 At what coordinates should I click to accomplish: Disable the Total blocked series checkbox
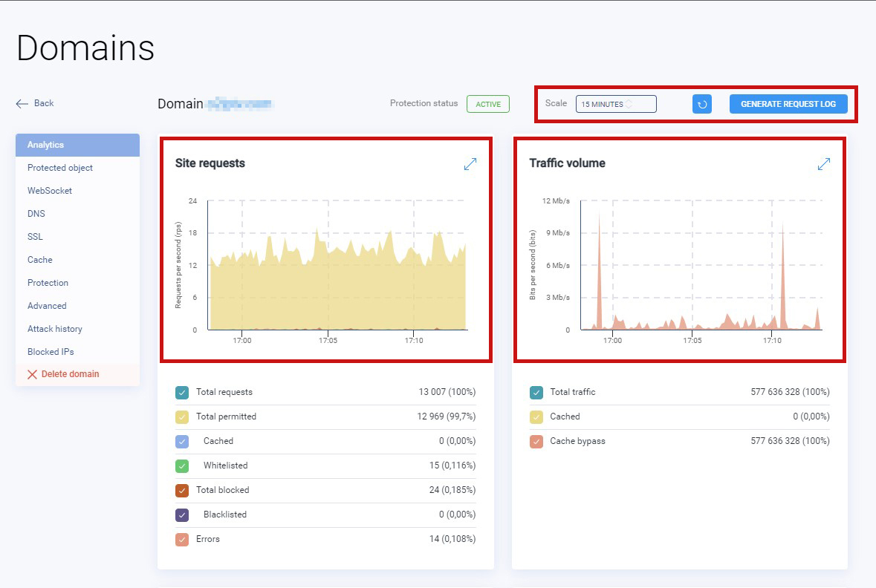[182, 490]
